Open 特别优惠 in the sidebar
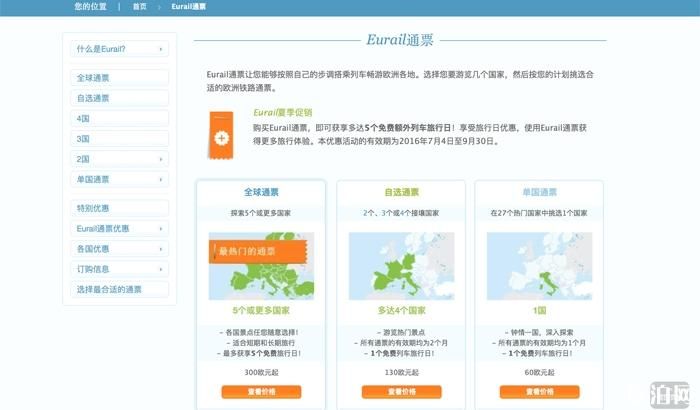 coord(119,208)
